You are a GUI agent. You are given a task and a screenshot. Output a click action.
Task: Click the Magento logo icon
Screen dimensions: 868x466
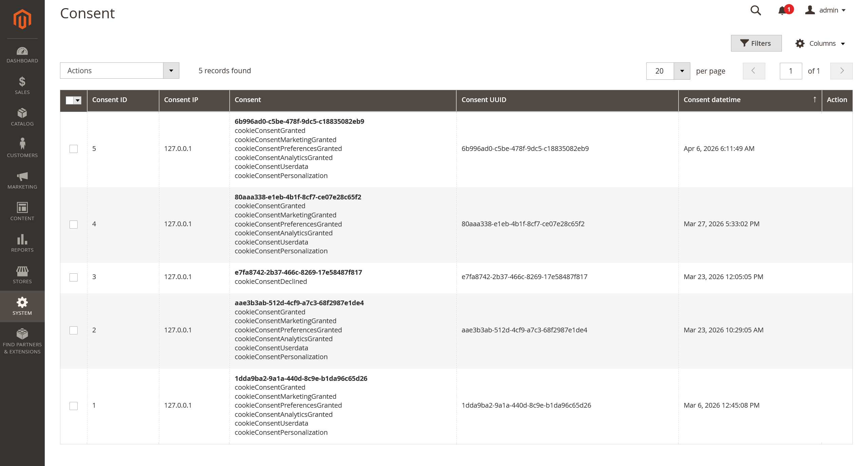point(22,19)
